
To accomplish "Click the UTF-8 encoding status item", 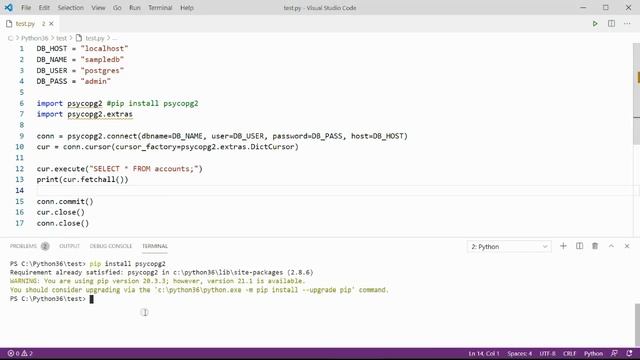I will tap(548, 353).
